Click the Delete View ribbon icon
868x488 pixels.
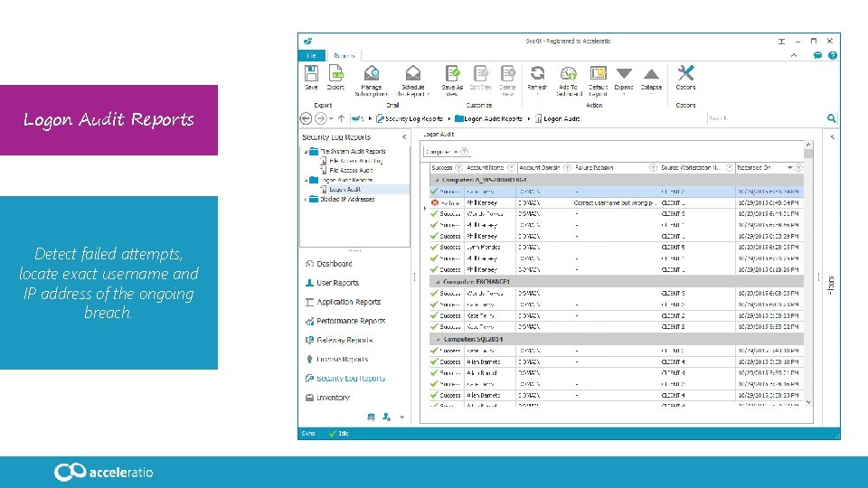(x=507, y=73)
